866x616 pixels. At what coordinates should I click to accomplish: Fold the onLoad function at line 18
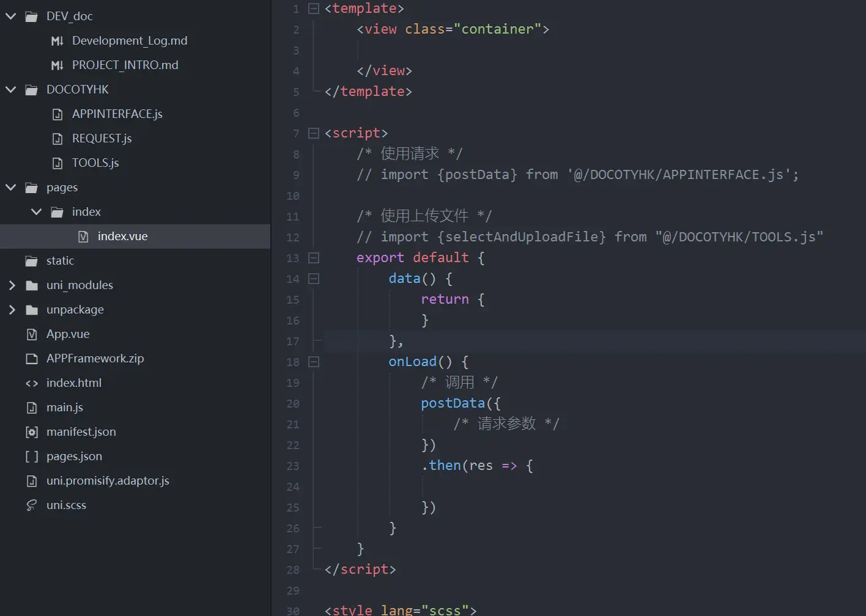tap(314, 362)
